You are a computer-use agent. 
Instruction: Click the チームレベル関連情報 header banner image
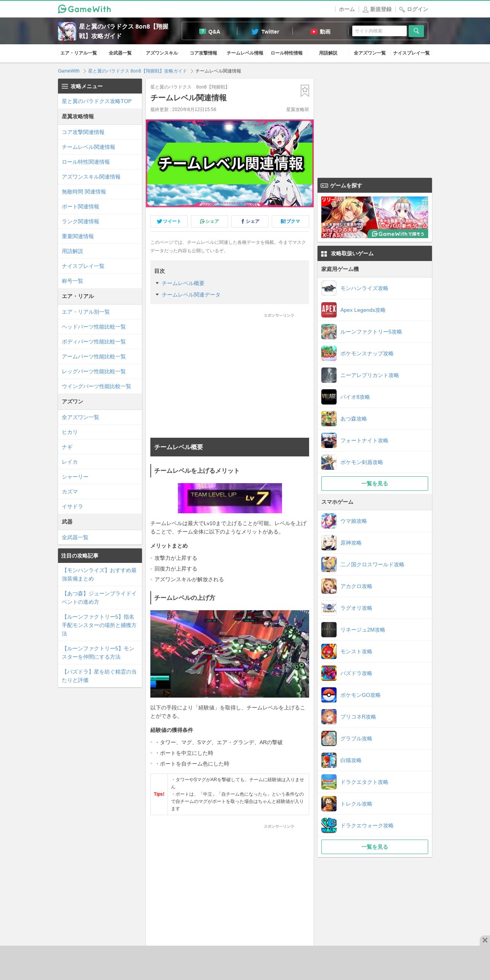pyautogui.click(x=230, y=163)
